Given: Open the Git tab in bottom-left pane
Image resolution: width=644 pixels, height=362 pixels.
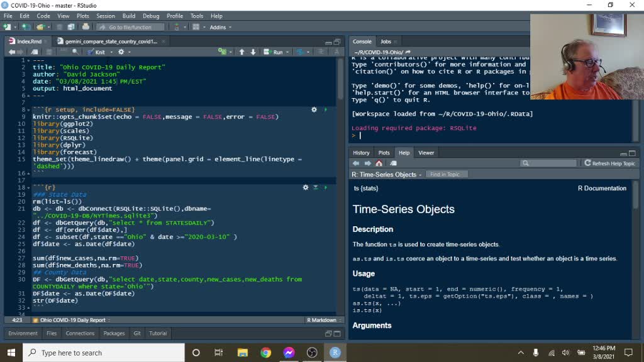Looking at the screenshot, I should click(136, 333).
